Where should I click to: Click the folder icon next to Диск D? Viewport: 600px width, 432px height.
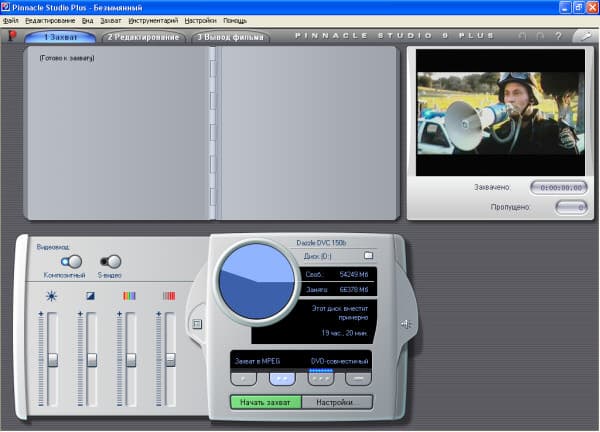[368, 255]
